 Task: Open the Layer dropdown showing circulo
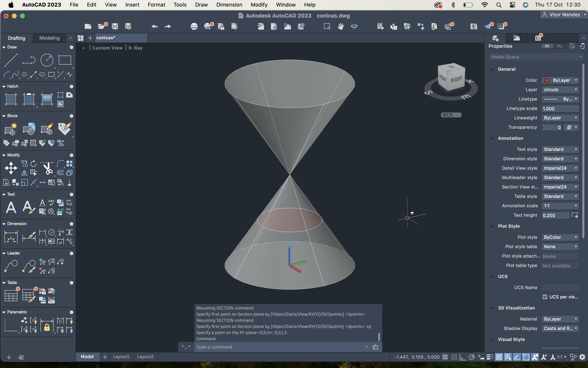pos(560,90)
